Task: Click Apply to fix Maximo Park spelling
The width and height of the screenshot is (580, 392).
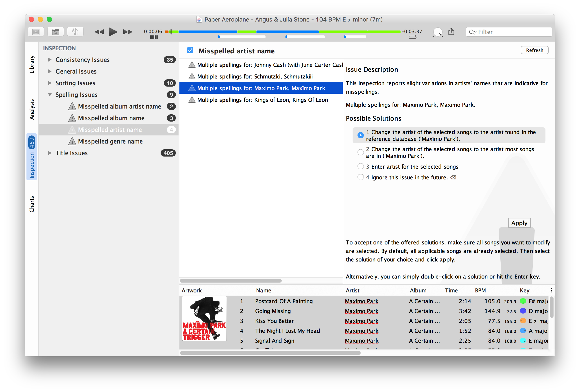Action: click(519, 223)
